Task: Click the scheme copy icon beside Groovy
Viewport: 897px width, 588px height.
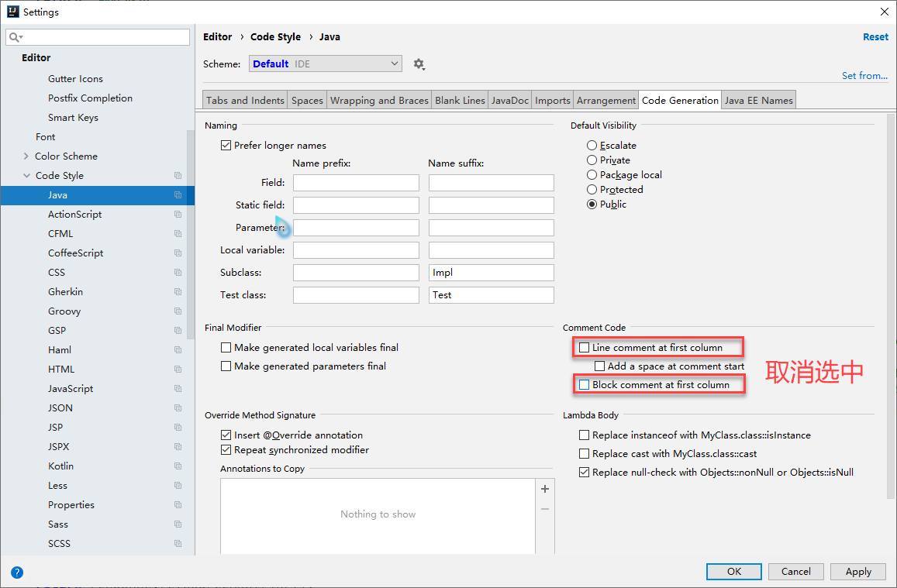Action: pyautogui.click(x=178, y=311)
